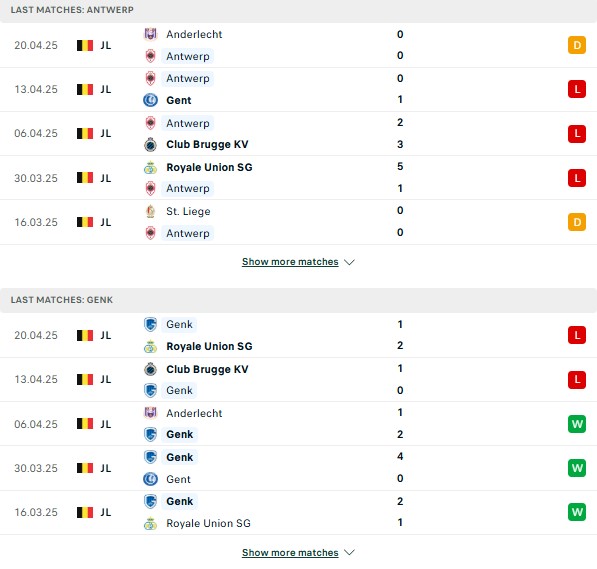This screenshot has width=597, height=569.
Task: Open Show more matches link for Genk
Action: (290, 552)
